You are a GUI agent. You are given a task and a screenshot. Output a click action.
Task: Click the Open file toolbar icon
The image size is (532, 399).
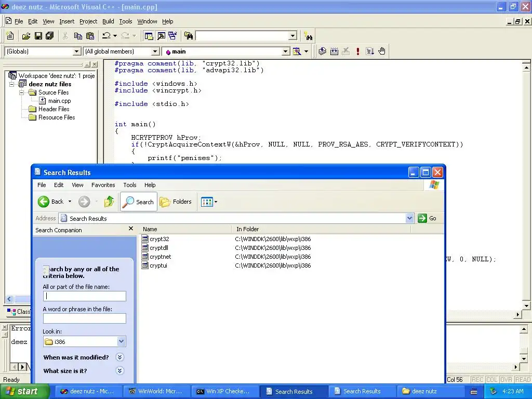pyautogui.click(x=26, y=36)
